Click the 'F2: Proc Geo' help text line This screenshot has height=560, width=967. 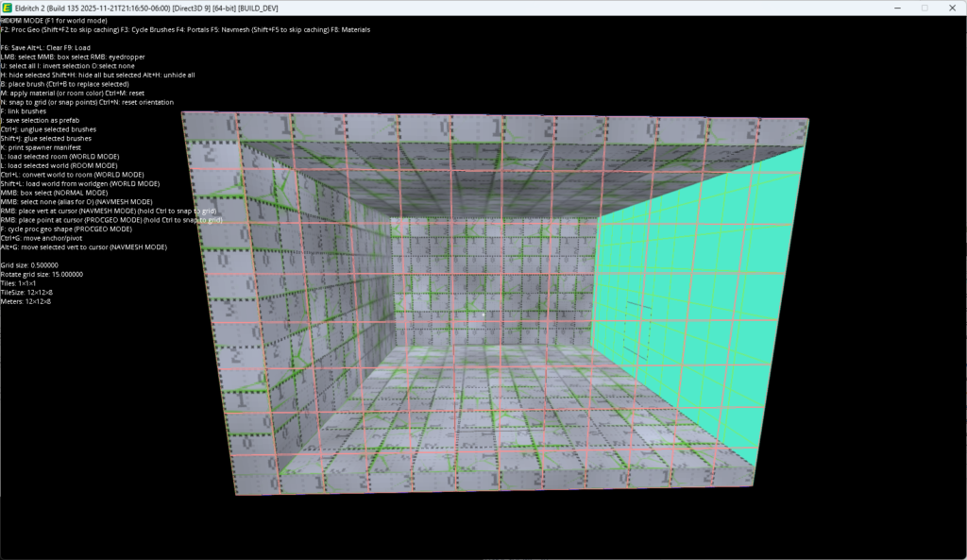tap(186, 29)
